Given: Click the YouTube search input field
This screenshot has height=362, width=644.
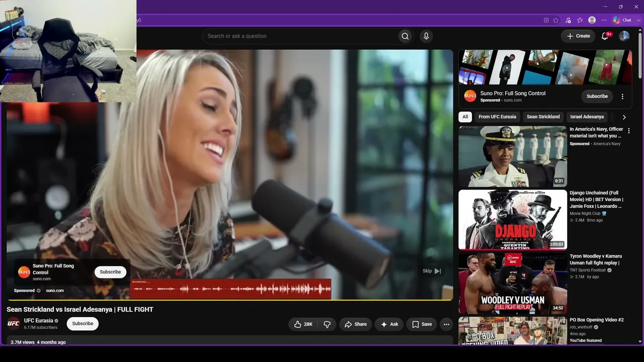Looking at the screenshot, I should tap(299, 36).
